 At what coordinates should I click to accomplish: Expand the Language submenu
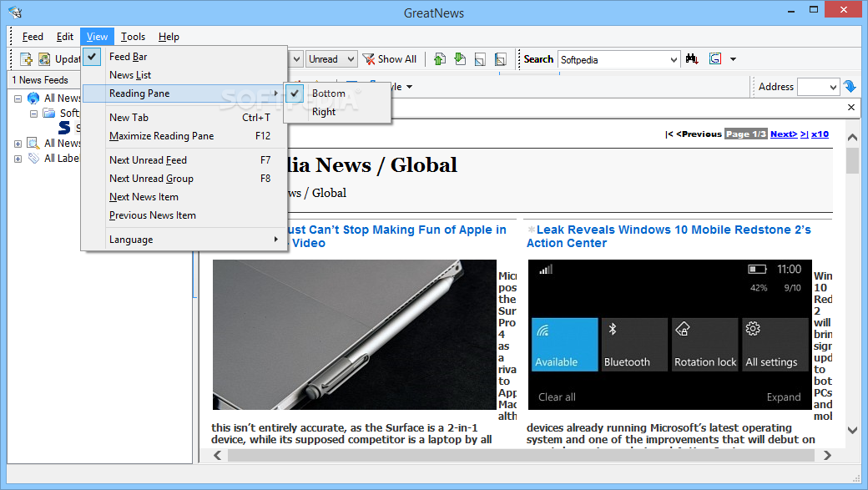click(x=185, y=240)
